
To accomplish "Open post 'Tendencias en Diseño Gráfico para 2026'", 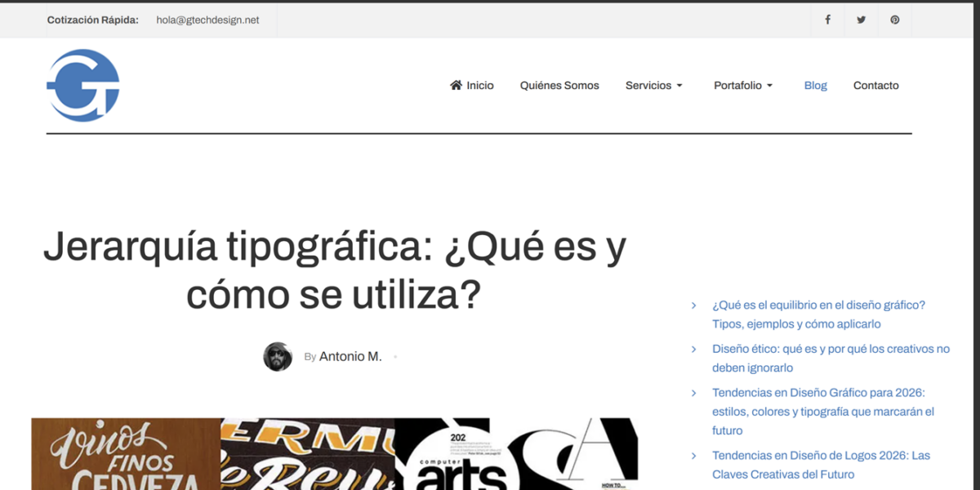I will pos(823,412).
